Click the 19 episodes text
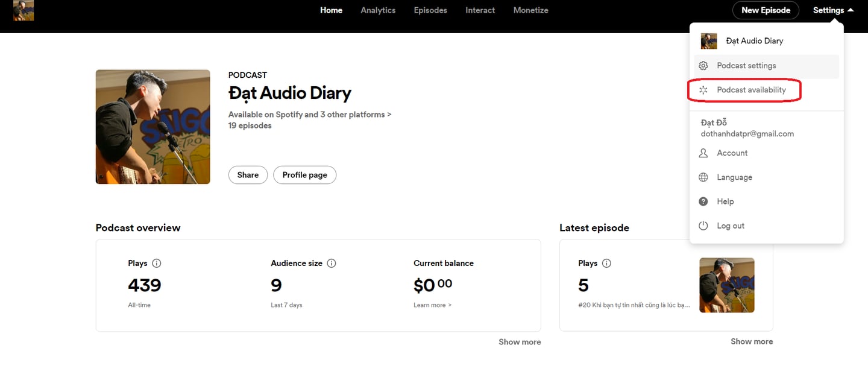868x386 pixels. (250, 126)
